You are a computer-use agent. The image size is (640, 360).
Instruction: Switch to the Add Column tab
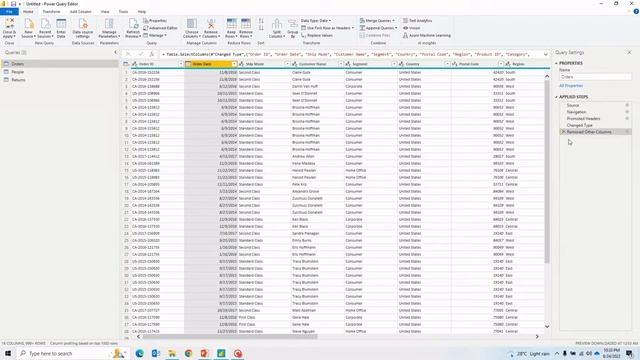click(80, 12)
